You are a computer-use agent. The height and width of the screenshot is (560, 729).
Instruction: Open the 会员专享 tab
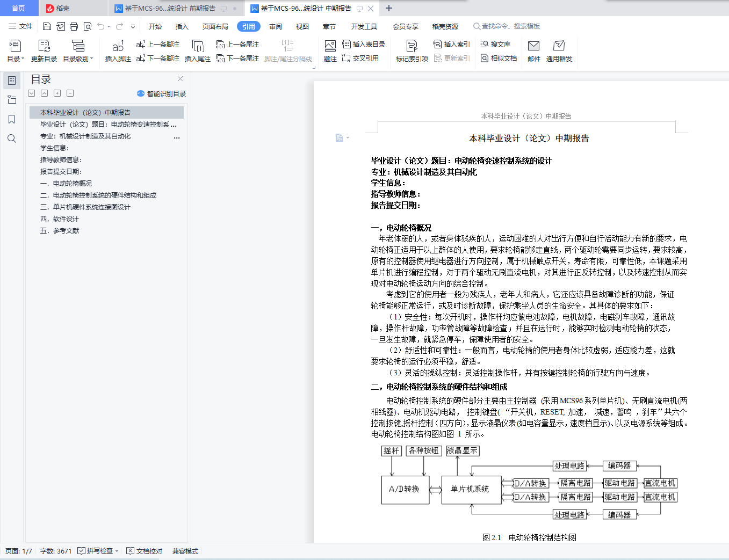(x=406, y=26)
